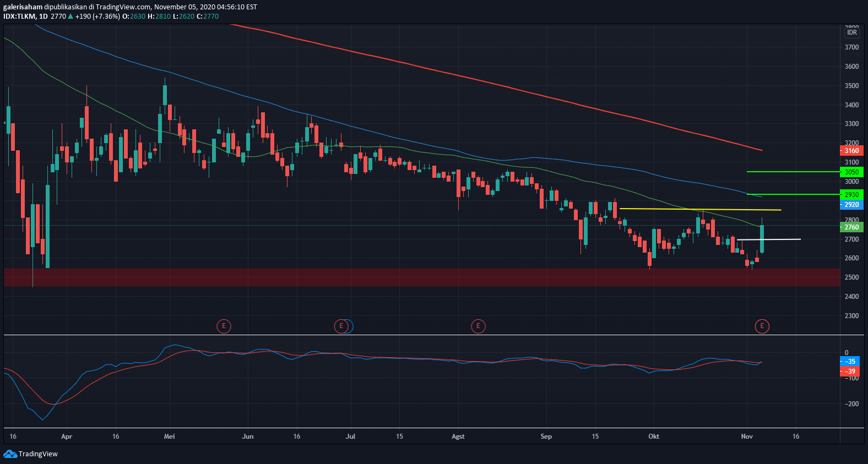Click the TradingView logo at the bottom
Screen dimensions: 868x464
pos(30,454)
